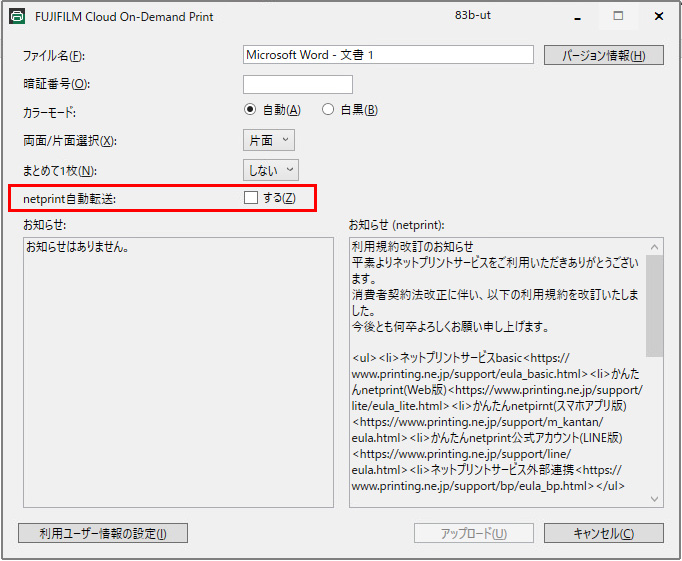Click the 利用規約改訂のお知らせ heading text
This screenshot has height=561, width=682.
click(412, 247)
